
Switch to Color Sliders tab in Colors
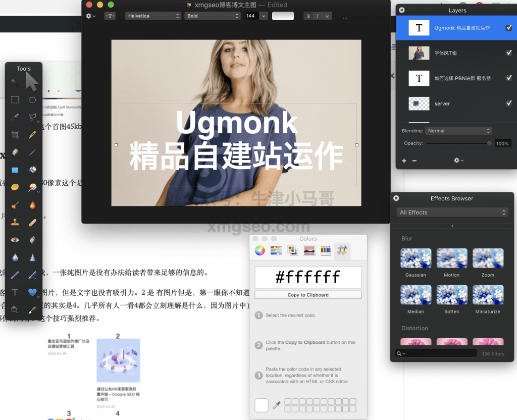[276, 250]
